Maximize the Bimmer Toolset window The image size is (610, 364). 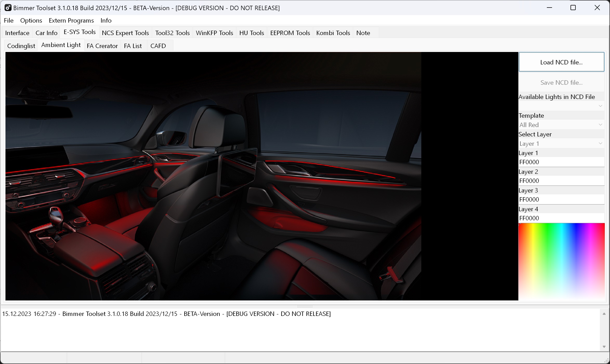(573, 8)
